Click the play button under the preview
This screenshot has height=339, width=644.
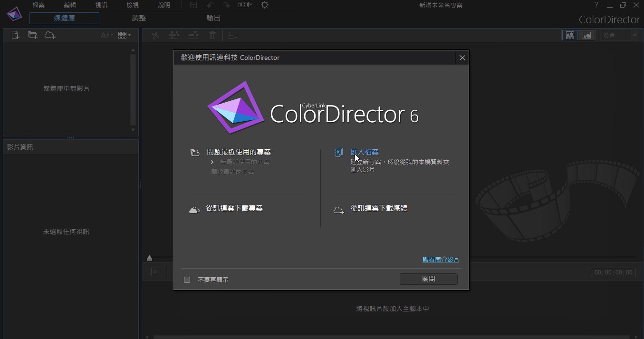(x=156, y=271)
